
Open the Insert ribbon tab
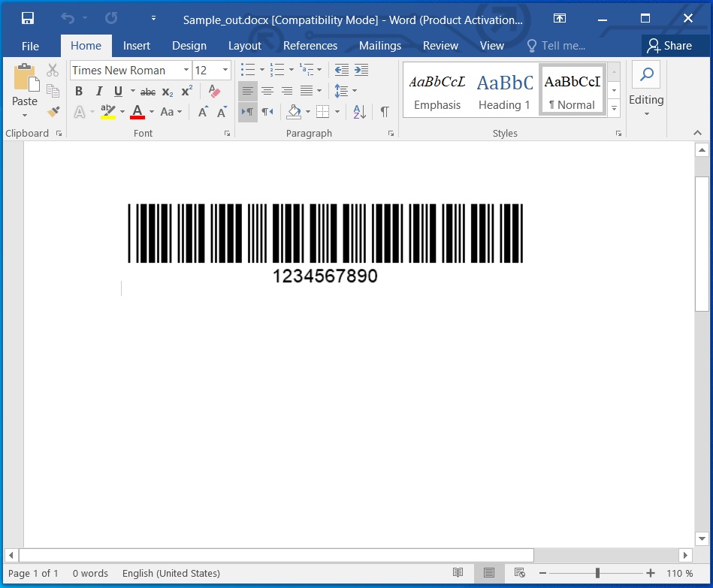(x=136, y=46)
